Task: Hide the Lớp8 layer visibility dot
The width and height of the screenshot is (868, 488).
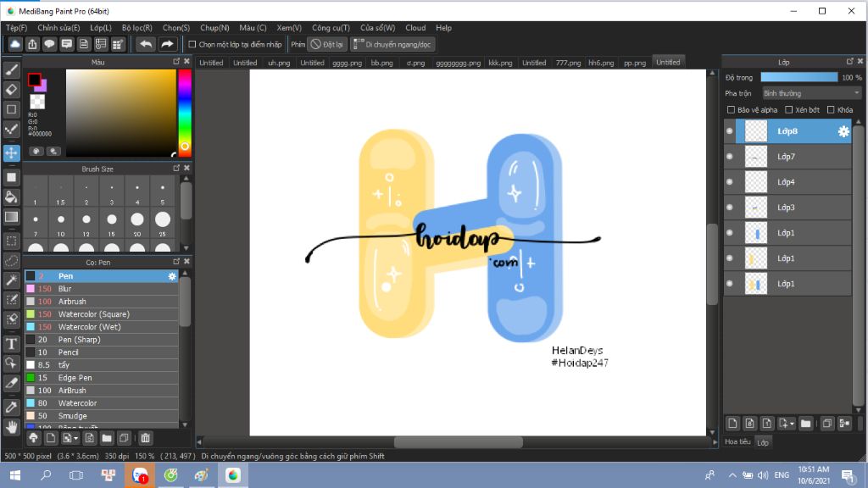Action: click(730, 131)
